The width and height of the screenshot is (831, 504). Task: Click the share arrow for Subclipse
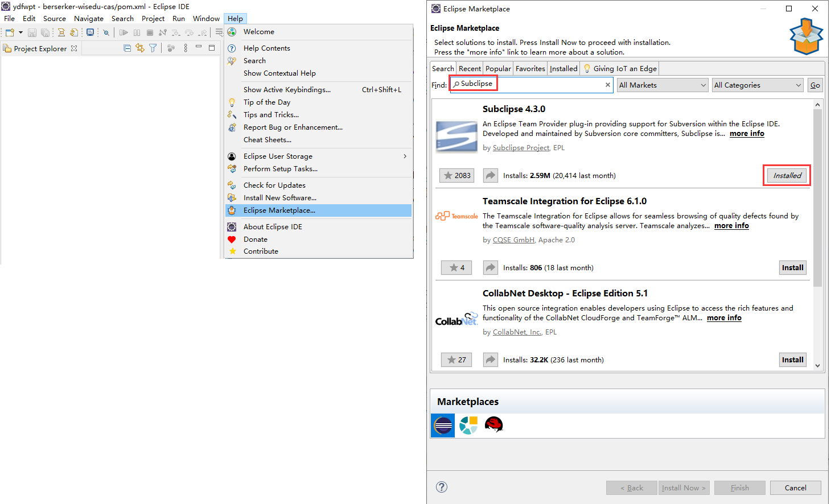(x=490, y=176)
